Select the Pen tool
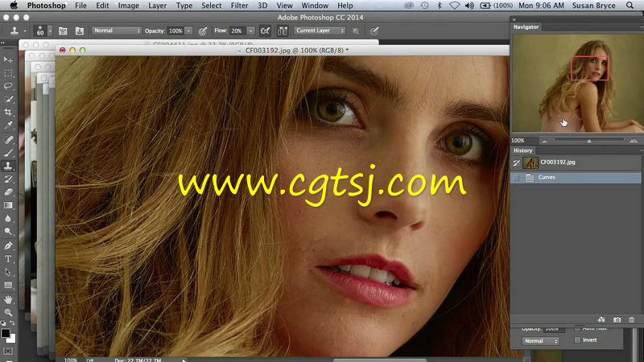The width and height of the screenshot is (644, 362). tap(8, 246)
